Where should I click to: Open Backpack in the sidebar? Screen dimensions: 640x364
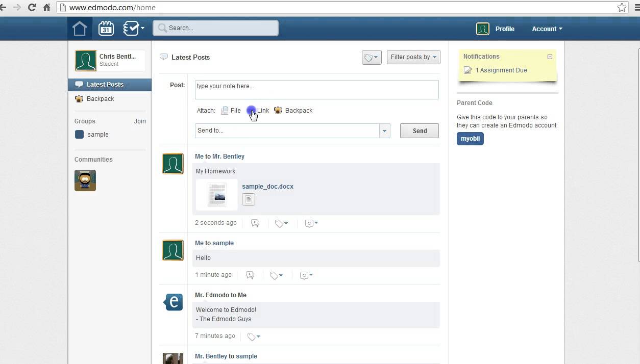94,99
